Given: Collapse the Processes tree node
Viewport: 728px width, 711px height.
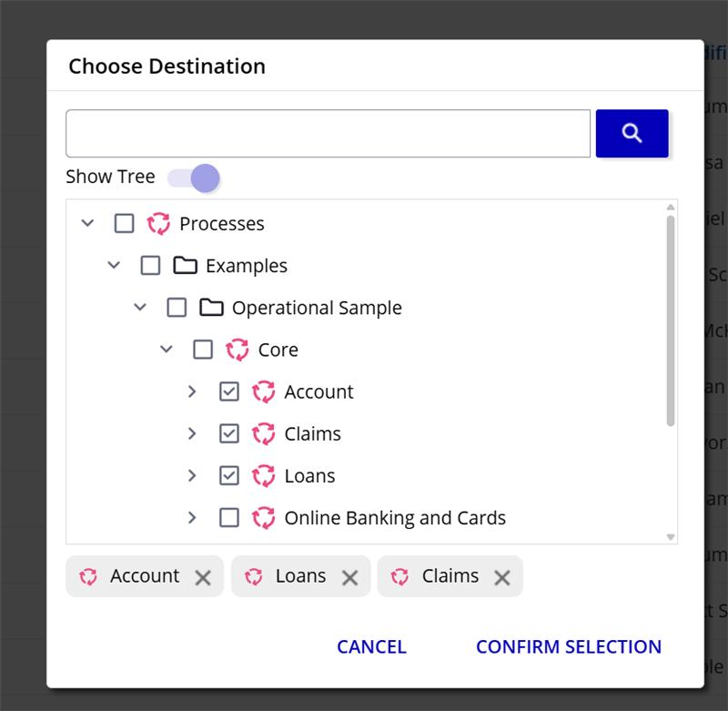Looking at the screenshot, I should point(87,224).
